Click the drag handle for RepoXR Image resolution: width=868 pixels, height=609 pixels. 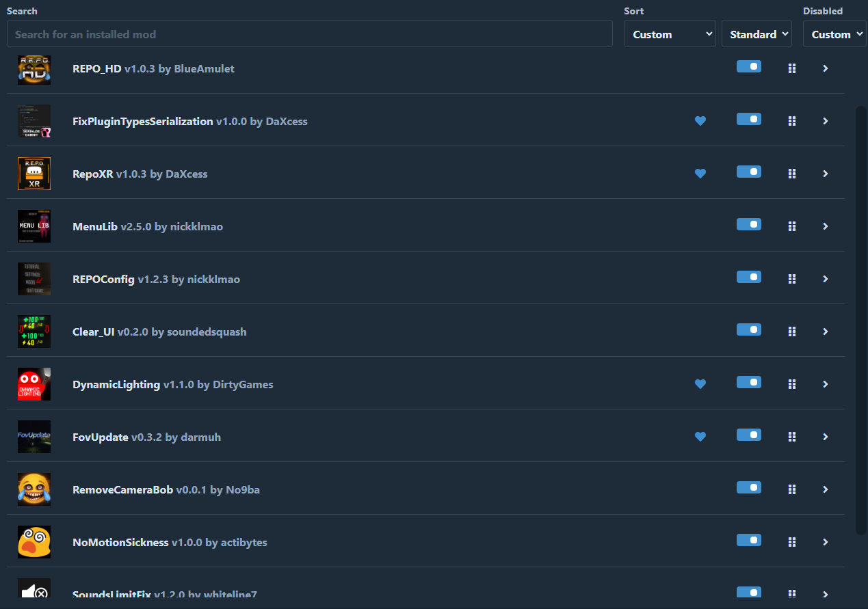coord(792,174)
